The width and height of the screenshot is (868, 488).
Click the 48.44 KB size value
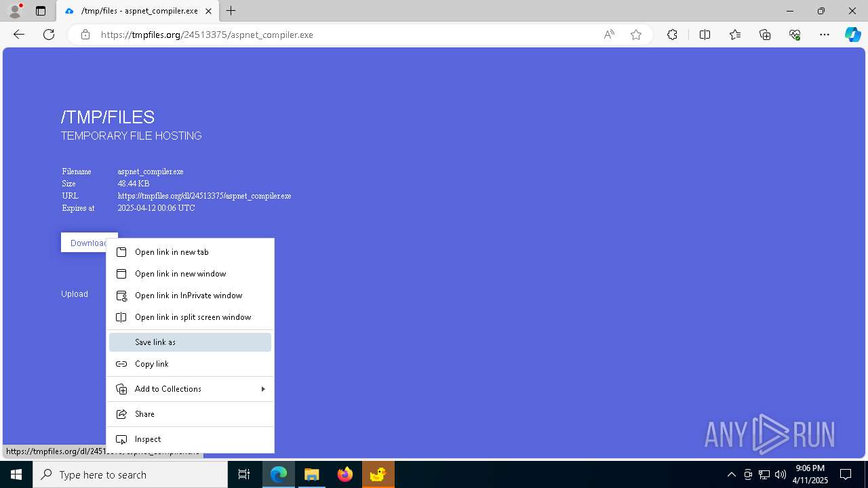point(134,184)
